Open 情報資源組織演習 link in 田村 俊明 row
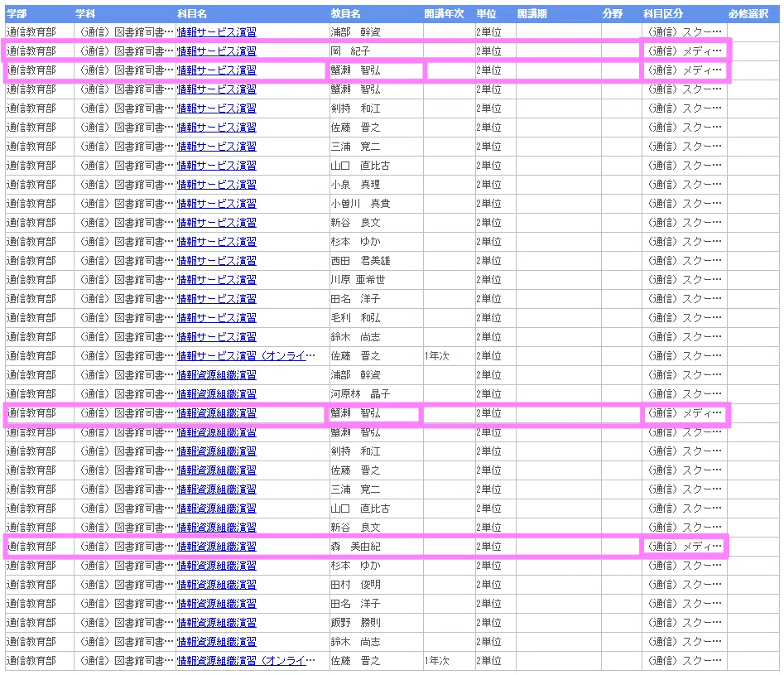The height and width of the screenshot is (675, 784). pos(217,585)
